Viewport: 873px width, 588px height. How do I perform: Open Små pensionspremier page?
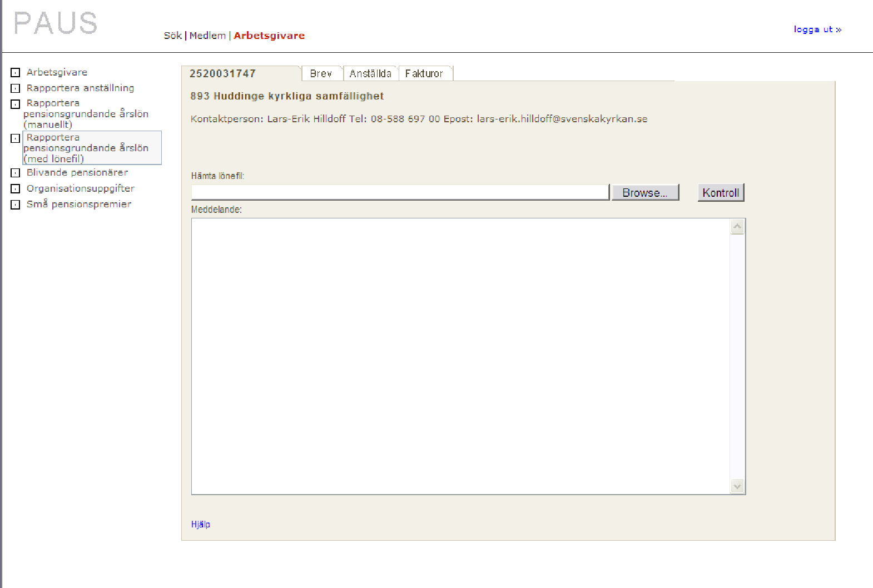click(79, 204)
